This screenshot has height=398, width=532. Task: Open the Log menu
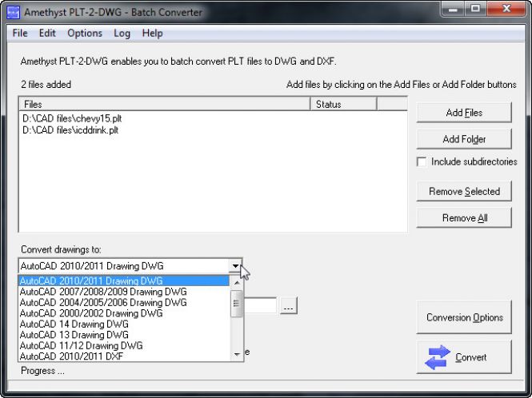tap(122, 33)
